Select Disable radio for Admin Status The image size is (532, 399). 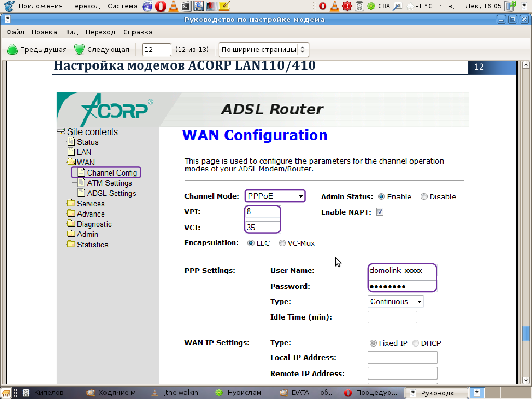pyautogui.click(x=424, y=197)
